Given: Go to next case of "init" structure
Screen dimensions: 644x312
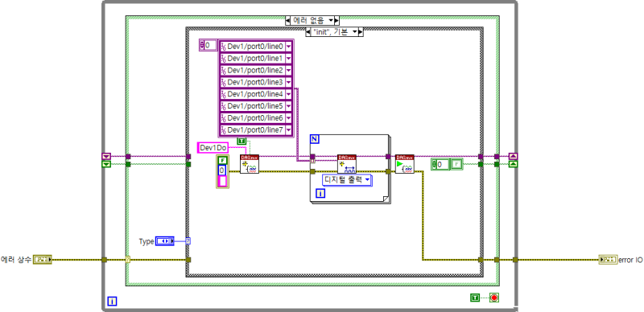Looking at the screenshot, I should click(x=361, y=31).
